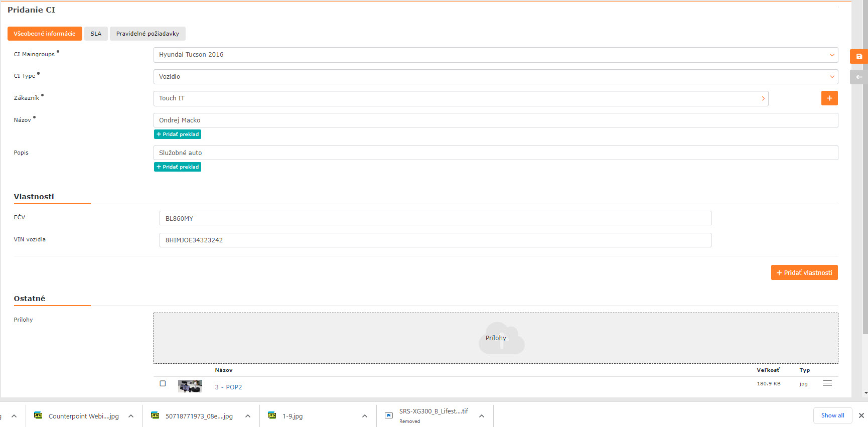Click the SRS-XG300 tif file icon
The width and height of the screenshot is (868, 427).
pos(389,415)
